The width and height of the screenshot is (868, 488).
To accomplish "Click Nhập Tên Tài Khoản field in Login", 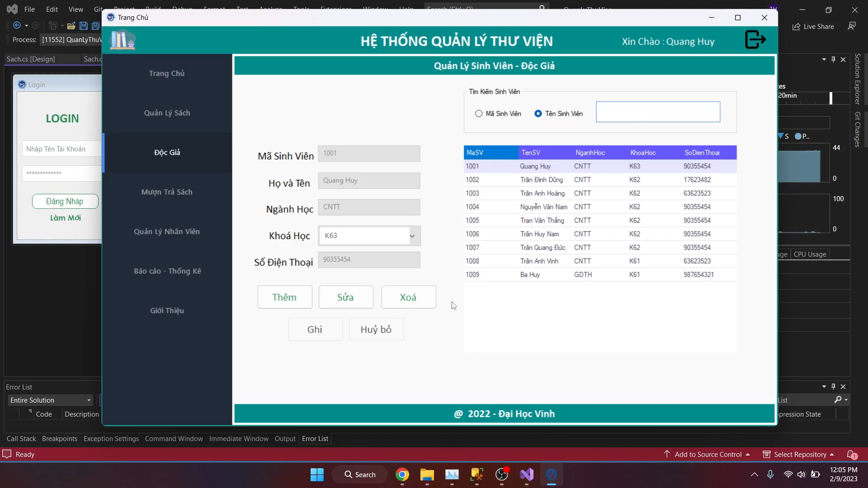I will click(x=62, y=149).
